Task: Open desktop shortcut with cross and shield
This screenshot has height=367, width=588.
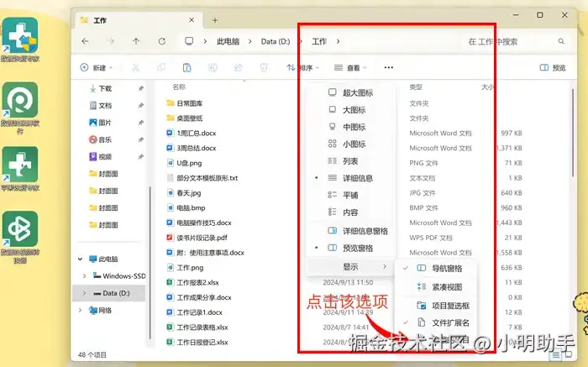Action: point(20,39)
